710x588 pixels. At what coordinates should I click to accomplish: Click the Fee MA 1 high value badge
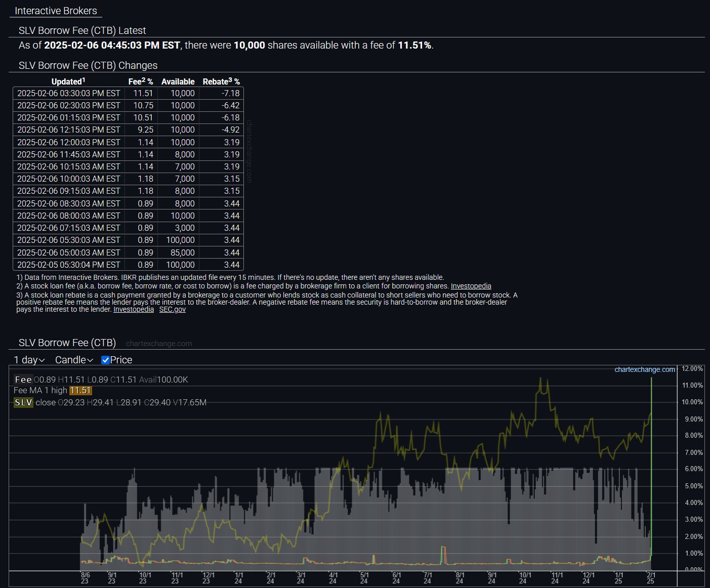click(x=80, y=391)
